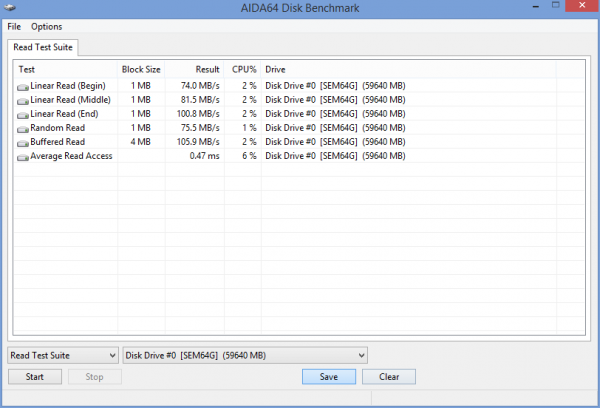Screen dimensions: 600x408
Task: Expand the Read Test Suite dropdown
Action: pos(63,356)
